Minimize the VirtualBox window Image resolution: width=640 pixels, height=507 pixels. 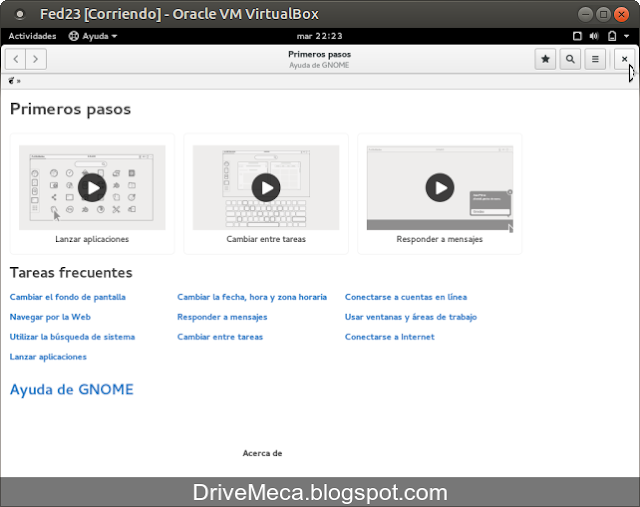pyautogui.click(x=585, y=15)
